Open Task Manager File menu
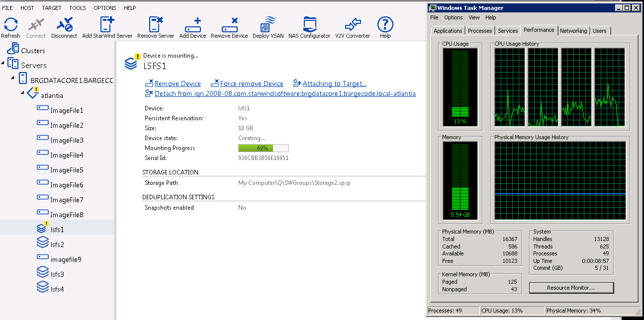The width and height of the screenshot is (644, 320). tap(435, 17)
